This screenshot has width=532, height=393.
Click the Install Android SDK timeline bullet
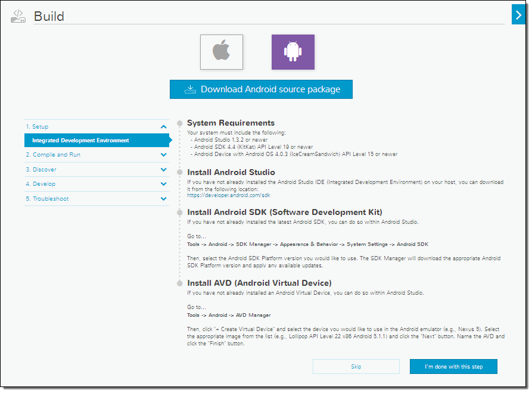tap(180, 212)
